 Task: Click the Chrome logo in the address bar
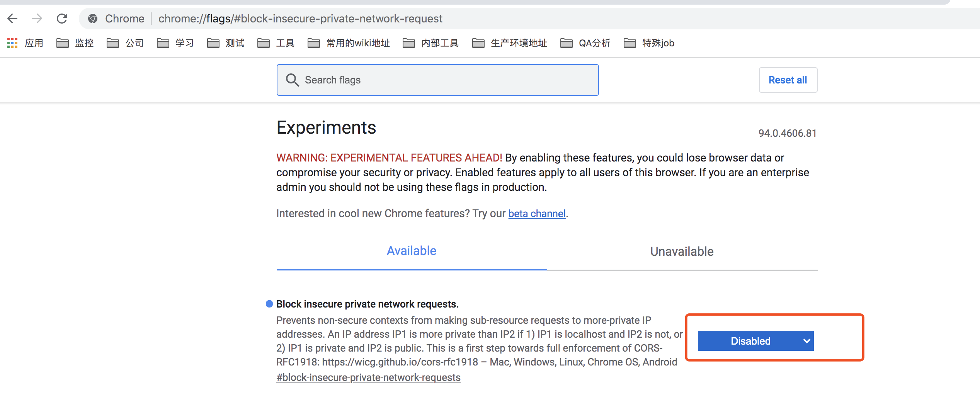(93, 18)
